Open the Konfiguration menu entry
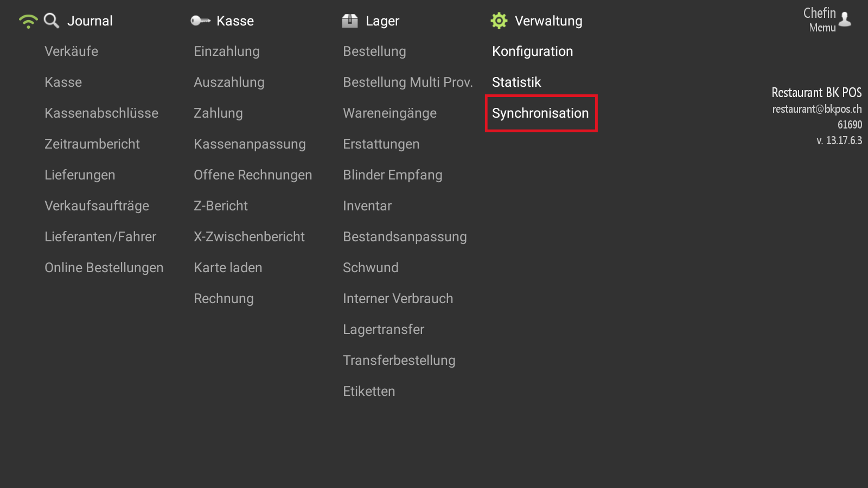Image resolution: width=868 pixels, height=488 pixels. pyautogui.click(x=532, y=52)
